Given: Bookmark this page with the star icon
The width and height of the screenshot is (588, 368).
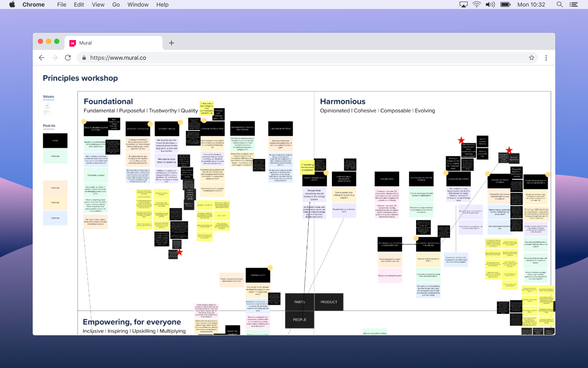Looking at the screenshot, I should pyautogui.click(x=532, y=58).
